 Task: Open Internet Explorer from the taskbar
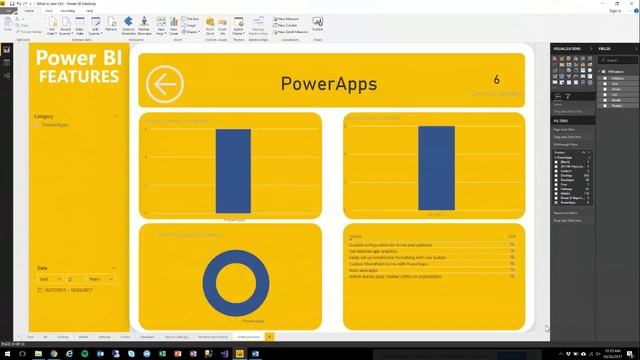(x=69, y=353)
